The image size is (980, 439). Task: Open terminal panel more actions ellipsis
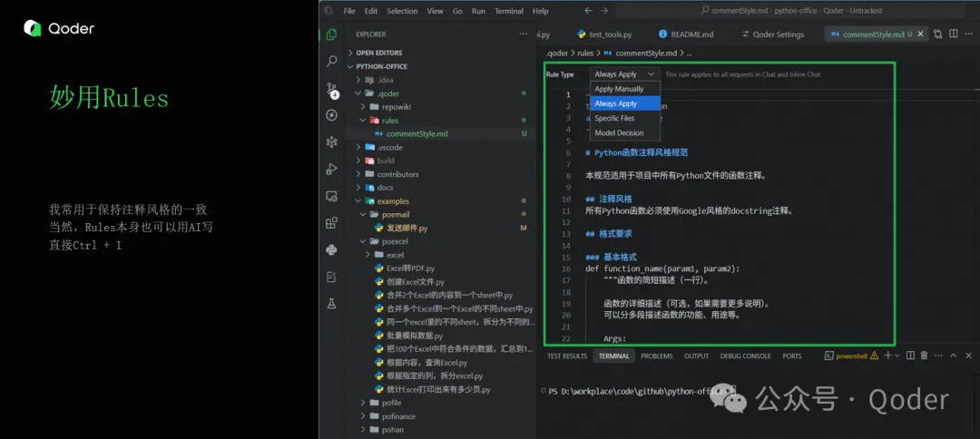pos(938,356)
